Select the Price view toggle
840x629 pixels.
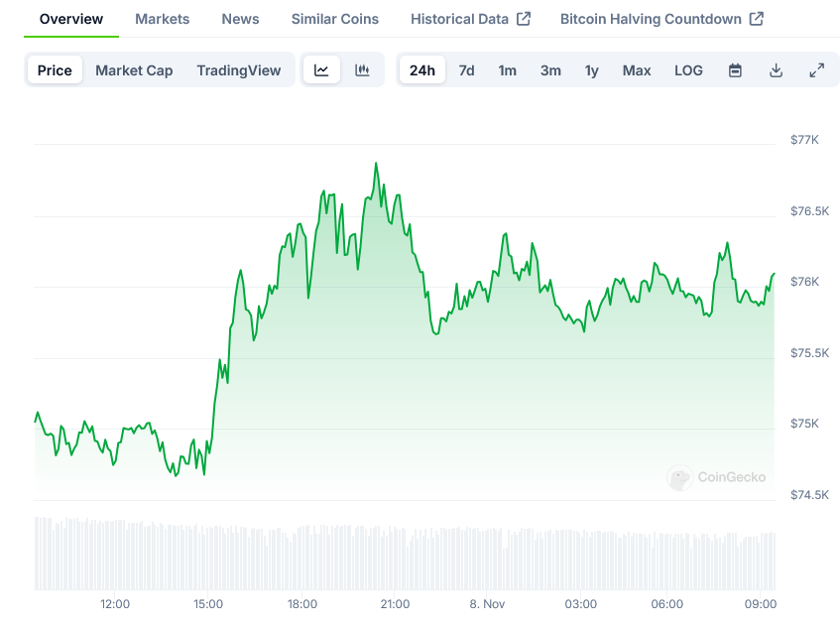[x=55, y=70]
